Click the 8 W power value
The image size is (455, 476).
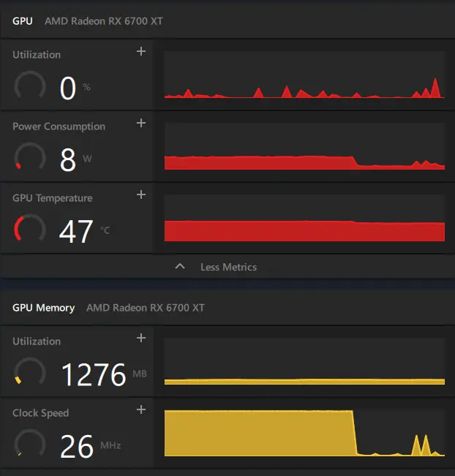(75, 159)
